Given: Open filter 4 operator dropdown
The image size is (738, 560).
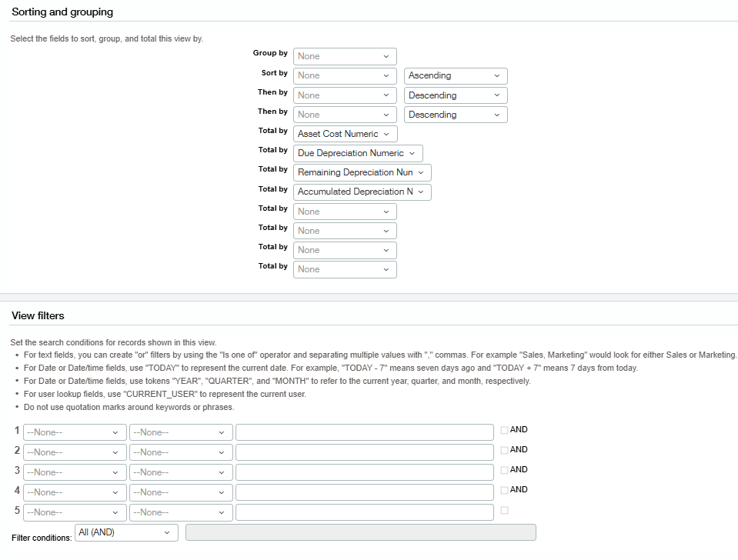Looking at the screenshot, I should (181, 493).
